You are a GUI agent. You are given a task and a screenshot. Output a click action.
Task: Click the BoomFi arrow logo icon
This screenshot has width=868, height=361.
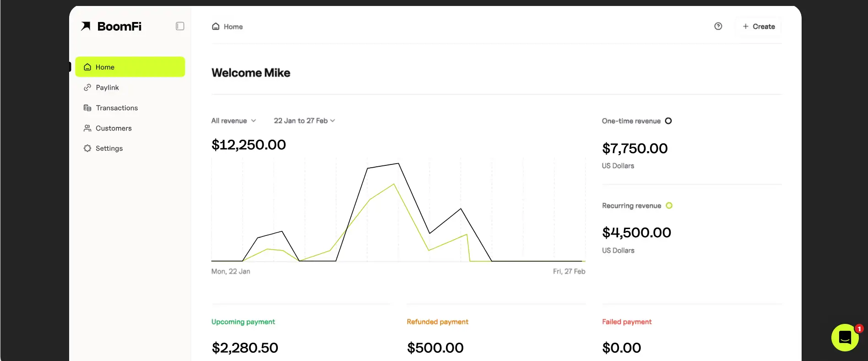tap(86, 26)
